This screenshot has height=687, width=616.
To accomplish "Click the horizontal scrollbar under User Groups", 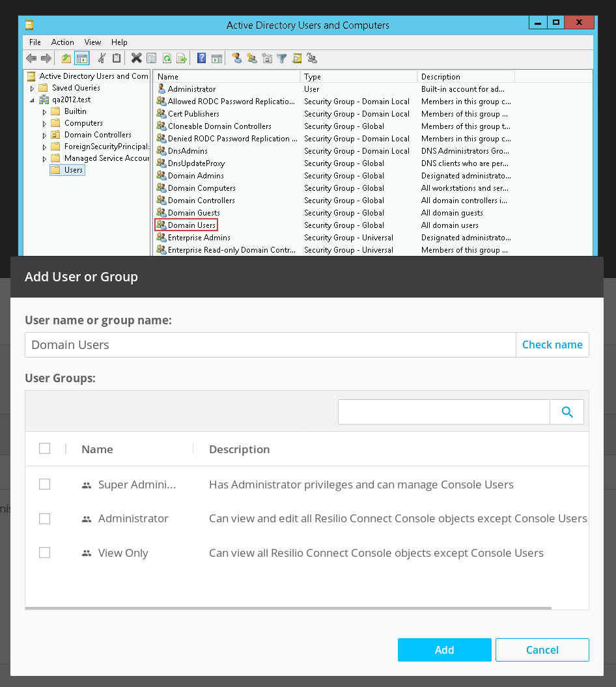I will point(288,608).
